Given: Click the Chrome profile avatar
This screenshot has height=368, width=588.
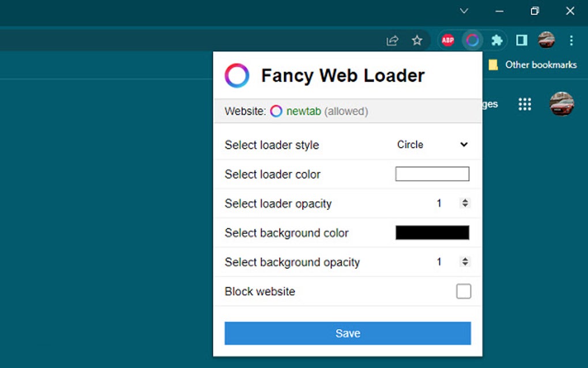Looking at the screenshot, I should tap(546, 40).
